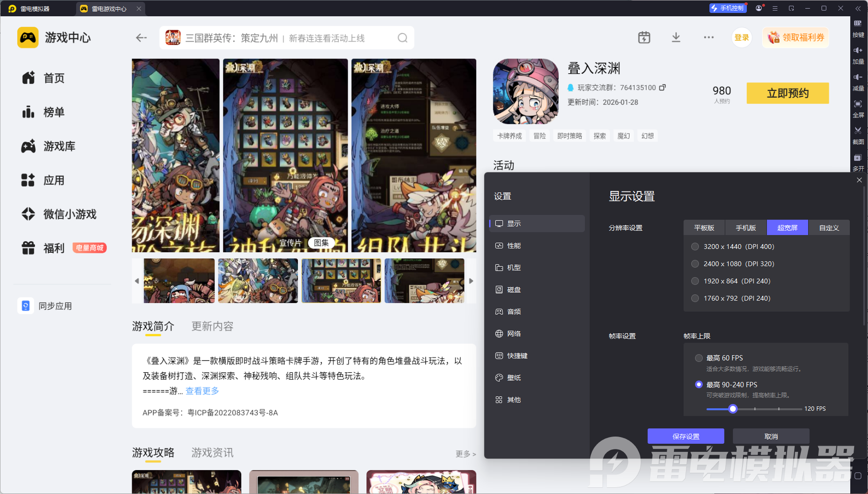868x494 pixels.
Task: Open the 音频 settings category
Action: [x=537, y=312]
